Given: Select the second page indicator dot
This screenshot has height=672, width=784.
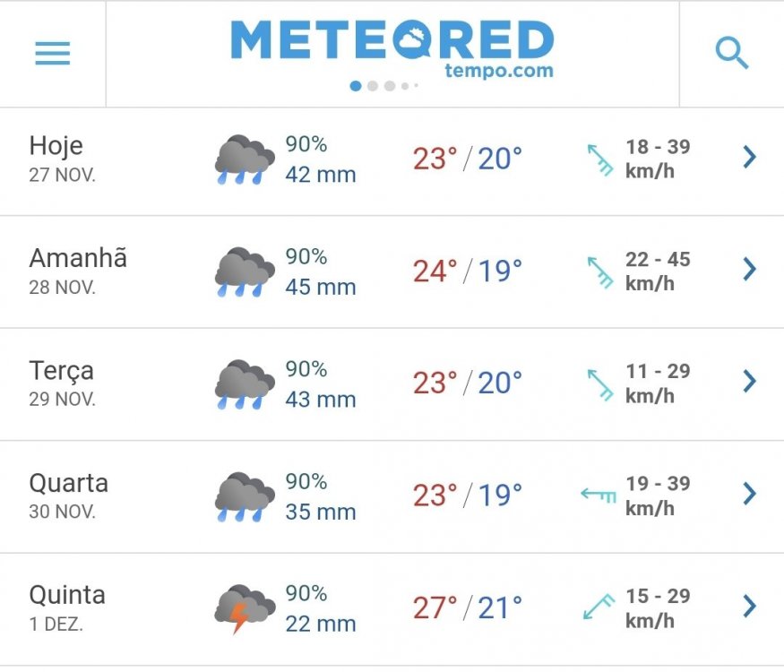Looking at the screenshot, I should pos(373,86).
